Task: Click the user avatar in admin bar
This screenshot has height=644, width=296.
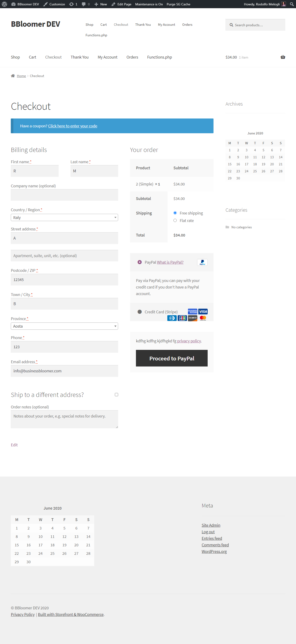Action: tap(284, 4)
